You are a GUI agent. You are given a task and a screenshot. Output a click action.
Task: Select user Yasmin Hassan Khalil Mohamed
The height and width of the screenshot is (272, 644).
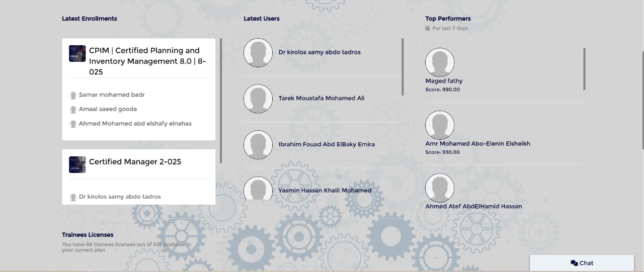pyautogui.click(x=325, y=191)
